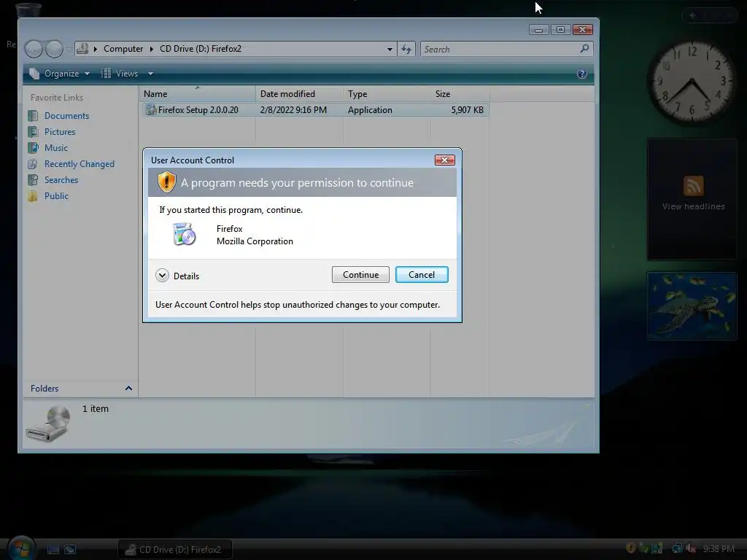
Task: Click the Recycle Bin desktop icon
Action: tap(28, 9)
